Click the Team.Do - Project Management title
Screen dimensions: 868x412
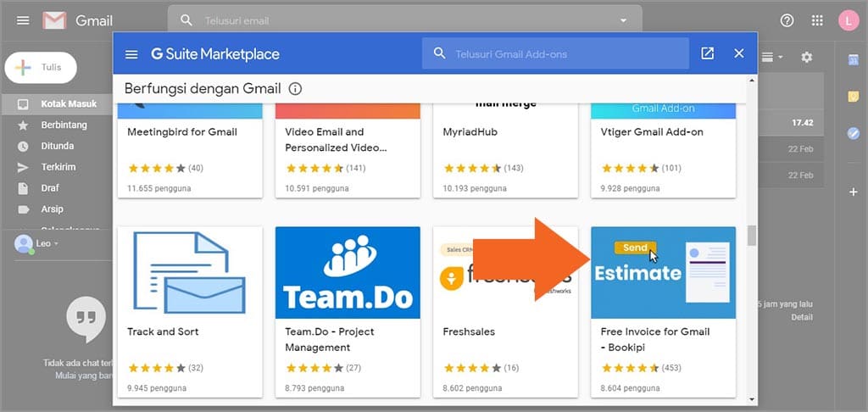click(330, 339)
